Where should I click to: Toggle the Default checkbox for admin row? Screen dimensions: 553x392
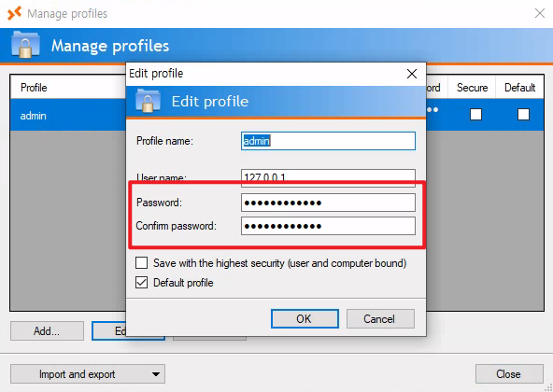click(523, 114)
